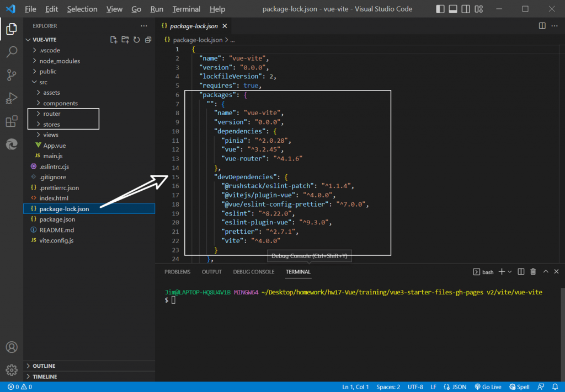Change end of line sequence LF

(x=434, y=387)
